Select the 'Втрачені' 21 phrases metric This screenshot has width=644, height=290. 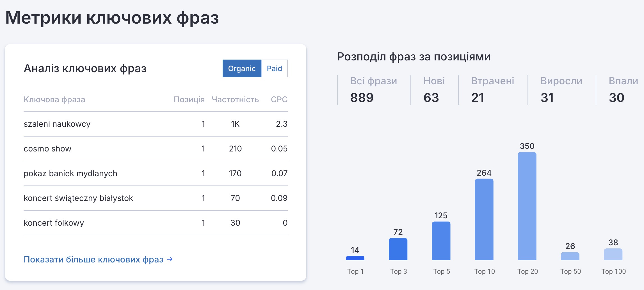492,90
